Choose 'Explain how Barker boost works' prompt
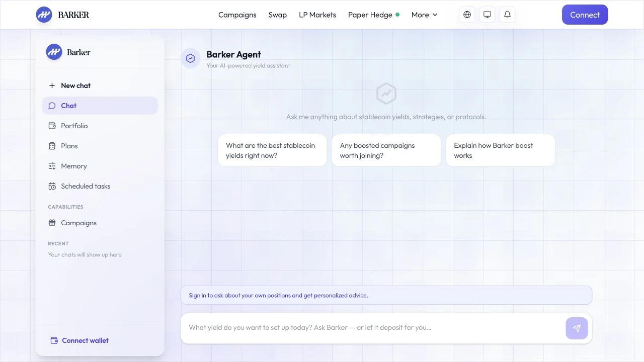 tap(500, 150)
